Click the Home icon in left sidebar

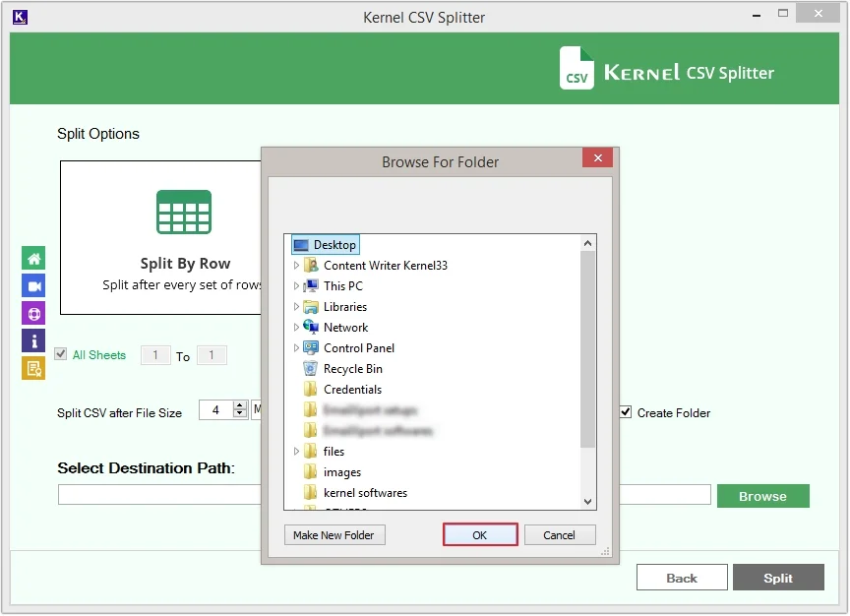pos(33,259)
